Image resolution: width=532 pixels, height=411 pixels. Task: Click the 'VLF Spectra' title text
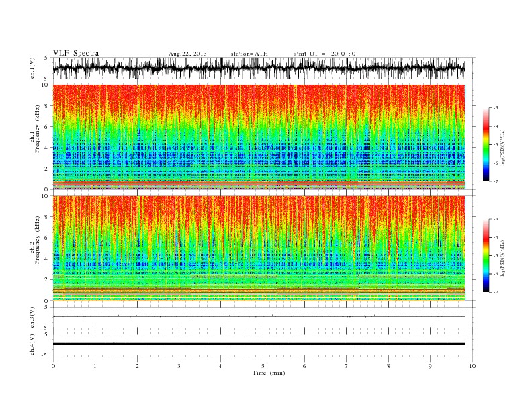(76, 53)
